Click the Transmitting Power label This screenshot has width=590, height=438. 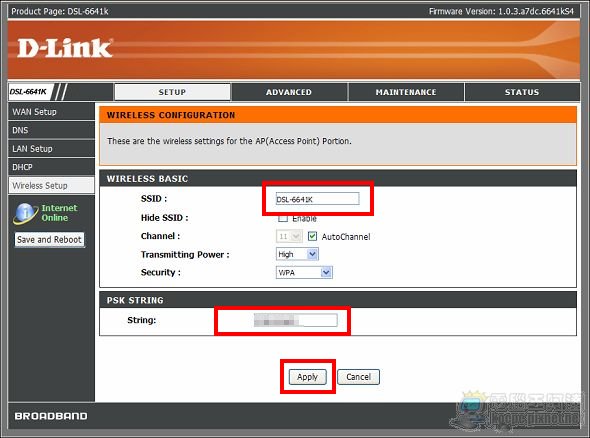pos(185,255)
